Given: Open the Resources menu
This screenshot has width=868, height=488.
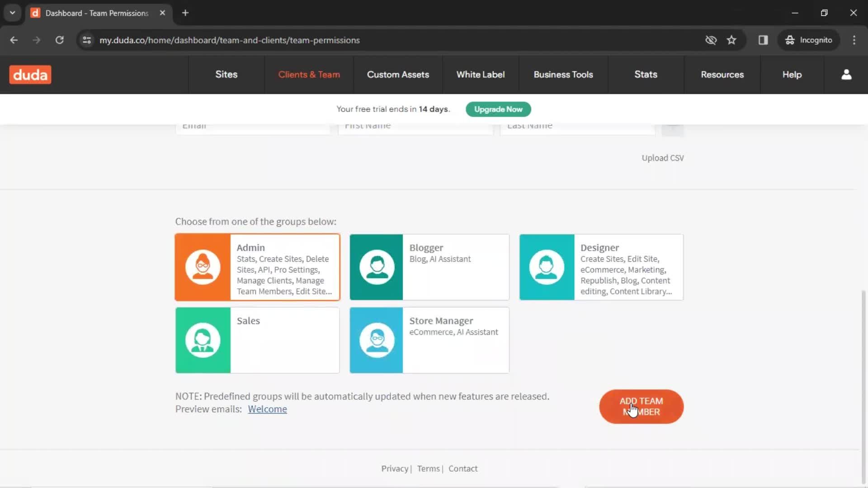Looking at the screenshot, I should click(722, 75).
